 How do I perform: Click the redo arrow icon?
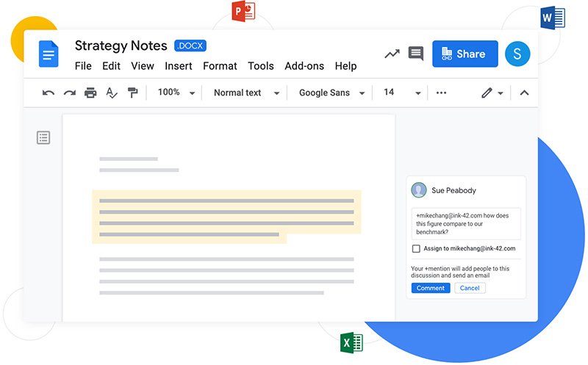click(x=69, y=93)
